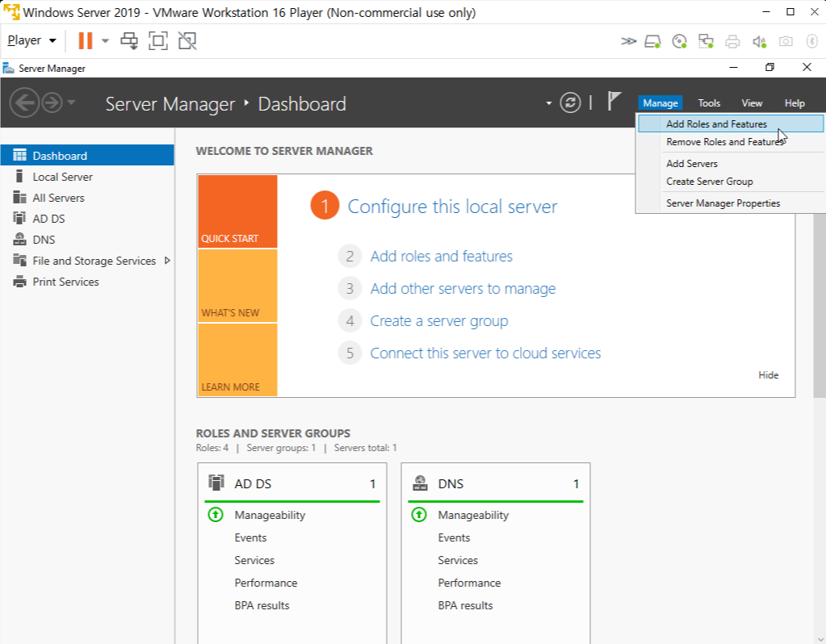Image resolution: width=826 pixels, height=644 pixels.
Task: Select All Servers in navigation pane
Action: coord(87,198)
